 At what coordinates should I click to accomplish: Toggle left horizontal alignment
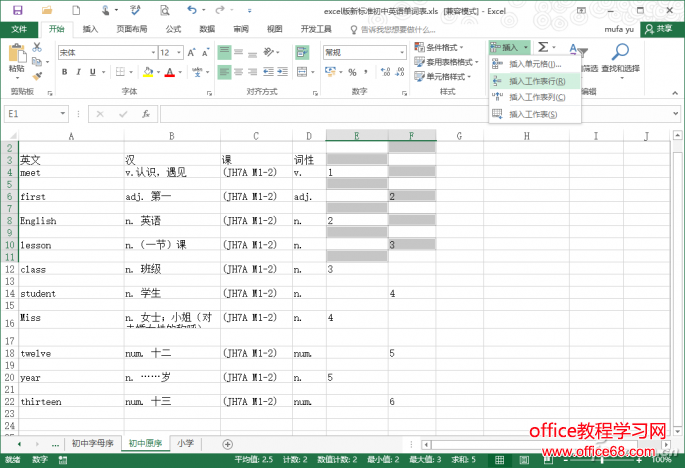point(224,72)
